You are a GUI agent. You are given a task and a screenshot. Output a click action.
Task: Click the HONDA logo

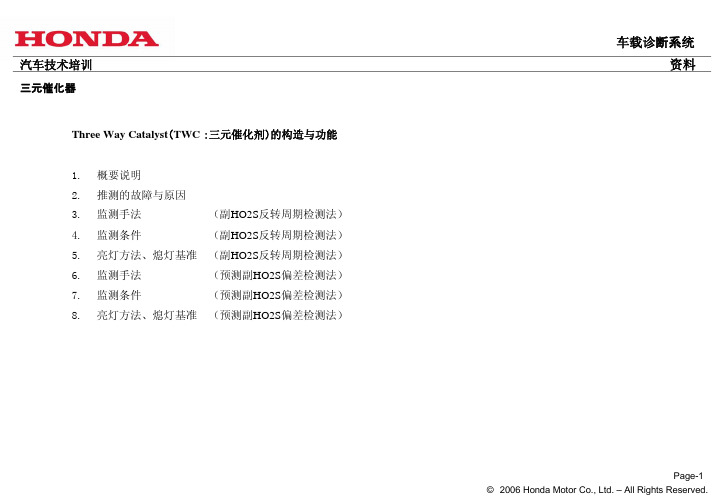click(x=86, y=39)
